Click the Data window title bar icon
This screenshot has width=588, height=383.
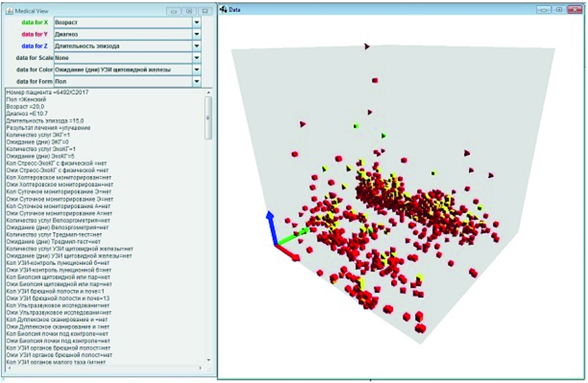tap(224, 10)
